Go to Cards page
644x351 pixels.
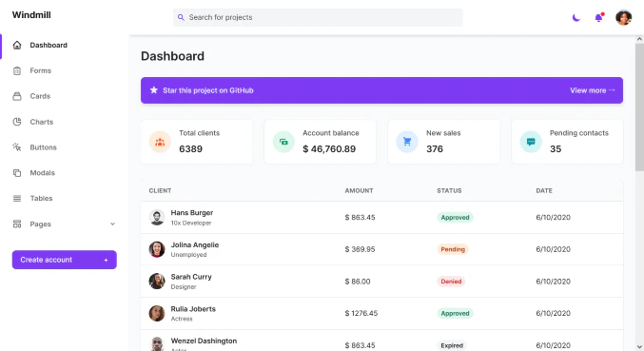point(40,96)
